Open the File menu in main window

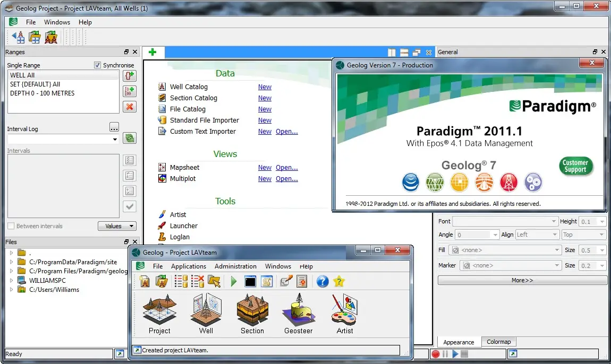31,22
